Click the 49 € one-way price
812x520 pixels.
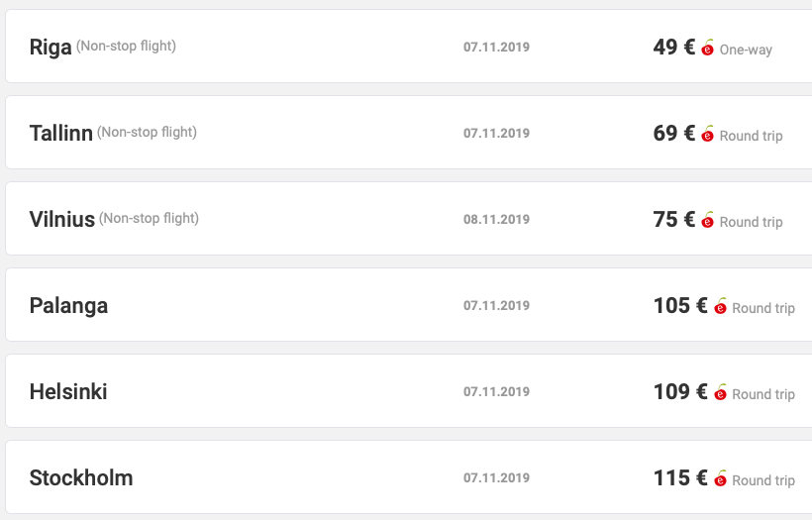coord(673,48)
